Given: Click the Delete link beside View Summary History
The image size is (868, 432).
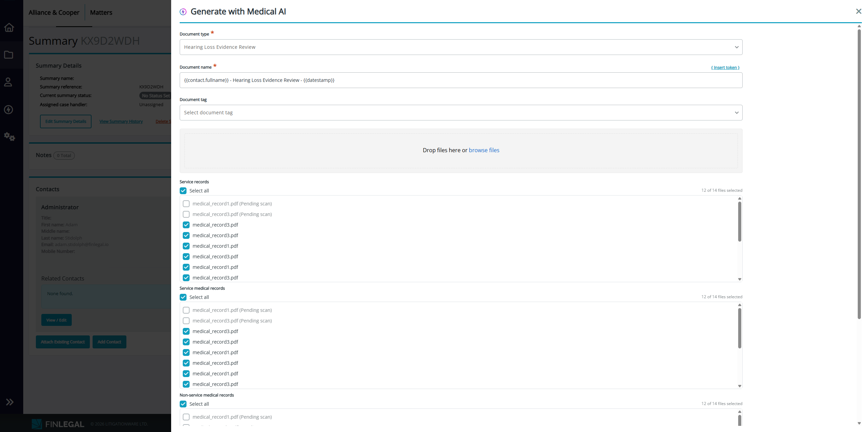Looking at the screenshot, I should pos(163,121).
